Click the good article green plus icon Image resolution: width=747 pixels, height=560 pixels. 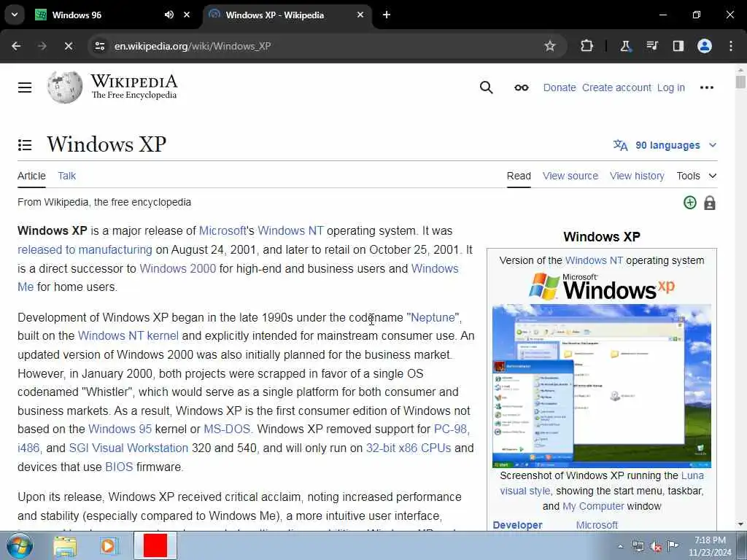click(690, 203)
